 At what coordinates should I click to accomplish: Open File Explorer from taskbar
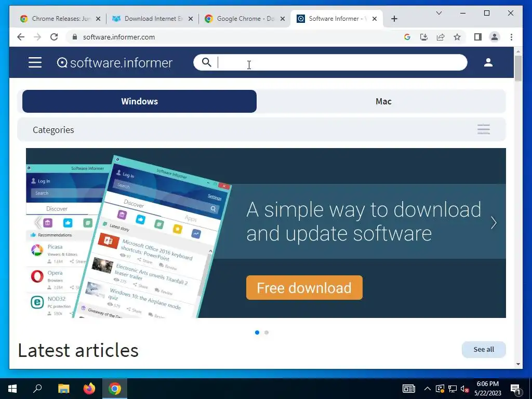(x=63, y=389)
